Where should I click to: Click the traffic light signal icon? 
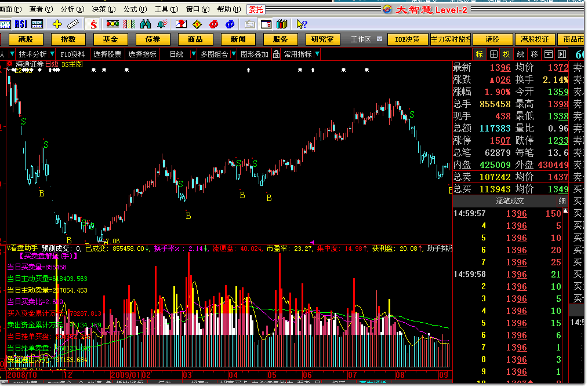click(x=112, y=24)
